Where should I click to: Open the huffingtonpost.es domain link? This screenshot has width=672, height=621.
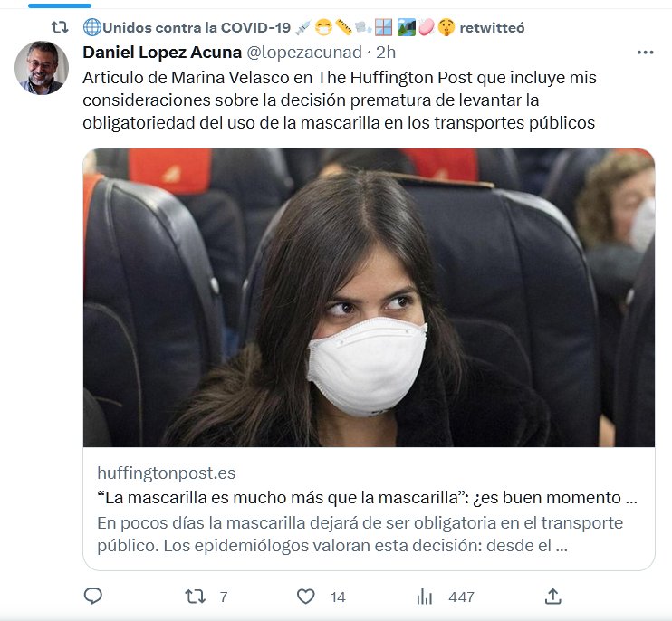tap(167, 473)
